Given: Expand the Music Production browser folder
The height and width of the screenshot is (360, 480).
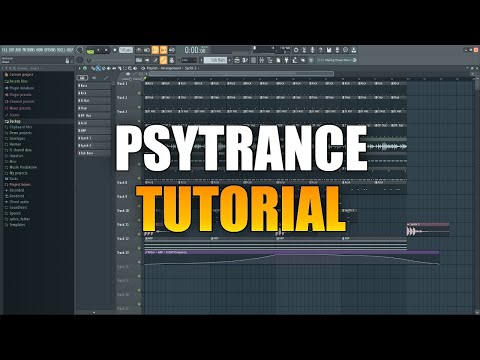Looking at the screenshot, I should tap(21, 167).
